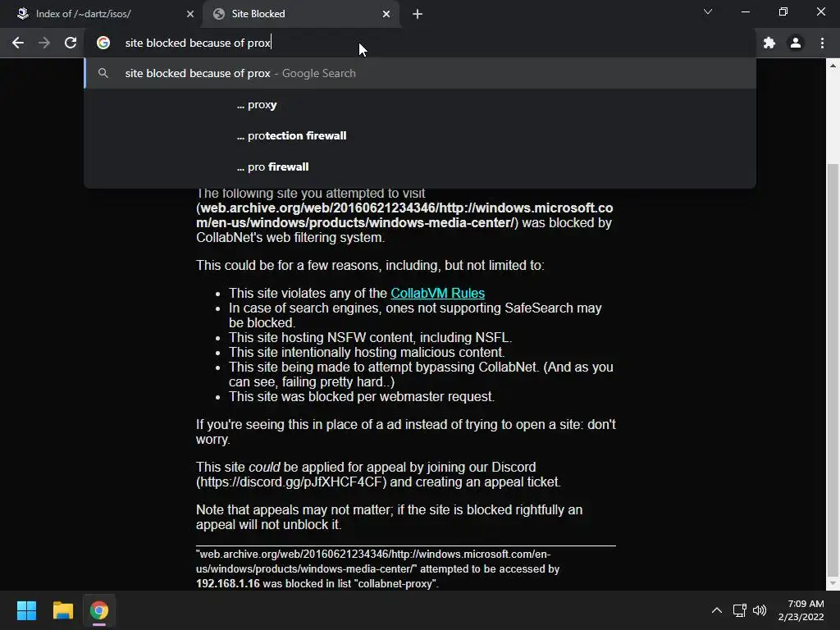
Task: Pick the '... proxy' suggestion
Action: [x=420, y=104]
